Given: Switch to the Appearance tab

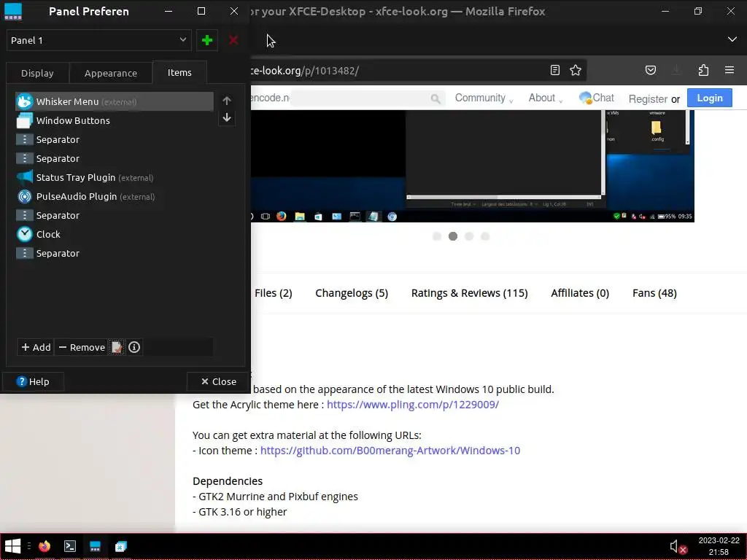Looking at the screenshot, I should (111, 74).
